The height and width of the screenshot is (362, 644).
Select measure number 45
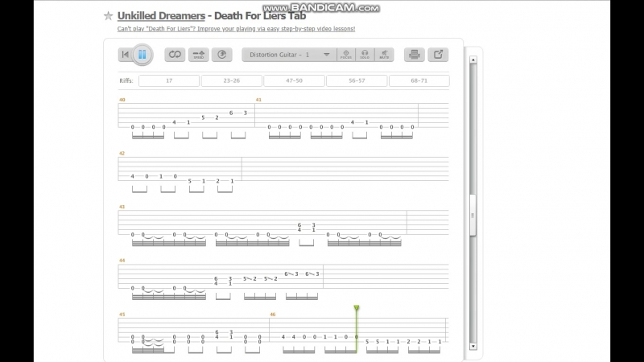click(122, 315)
